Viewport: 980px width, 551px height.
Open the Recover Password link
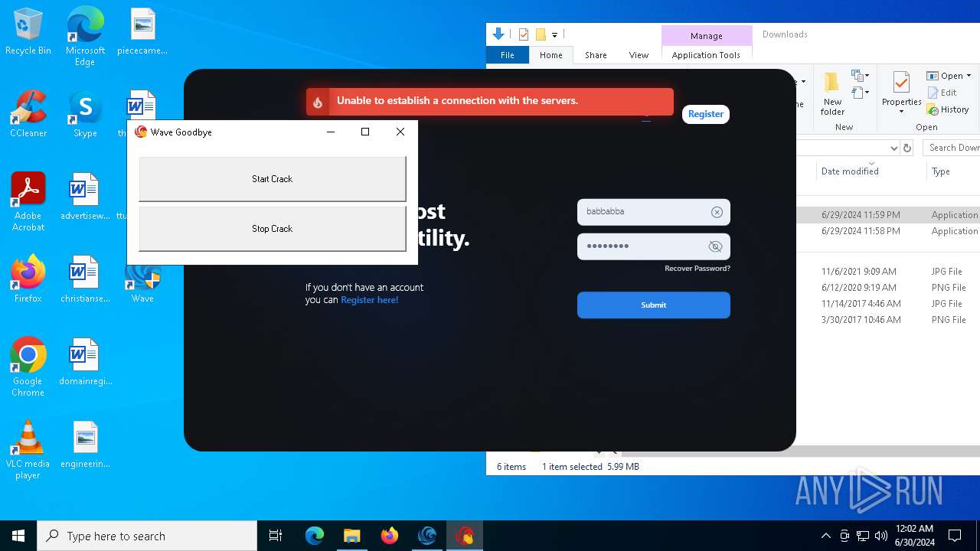(697, 269)
